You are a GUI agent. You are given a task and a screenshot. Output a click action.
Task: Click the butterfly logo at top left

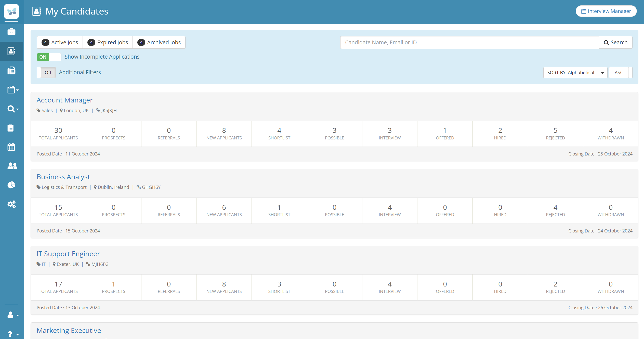[11, 11]
